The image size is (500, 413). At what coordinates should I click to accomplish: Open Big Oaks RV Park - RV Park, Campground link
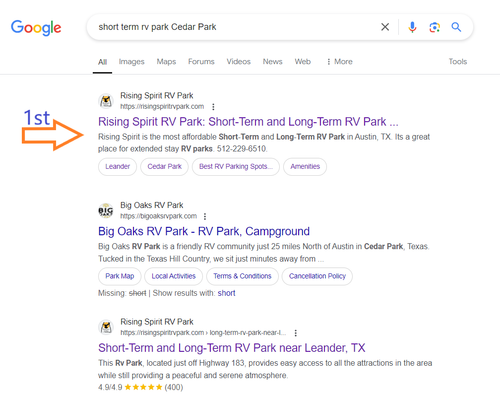coord(204,231)
